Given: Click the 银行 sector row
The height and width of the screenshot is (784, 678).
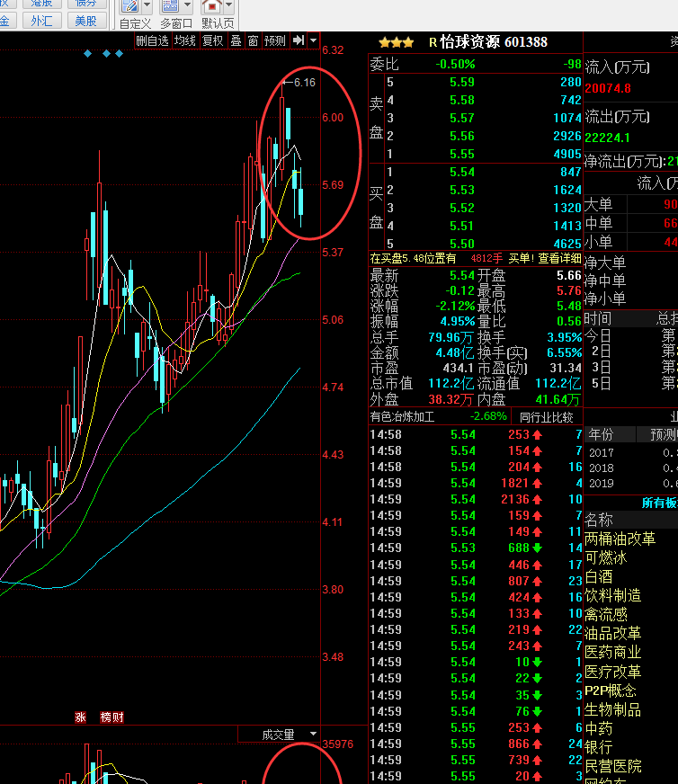Looking at the screenshot, I should 599,747.
